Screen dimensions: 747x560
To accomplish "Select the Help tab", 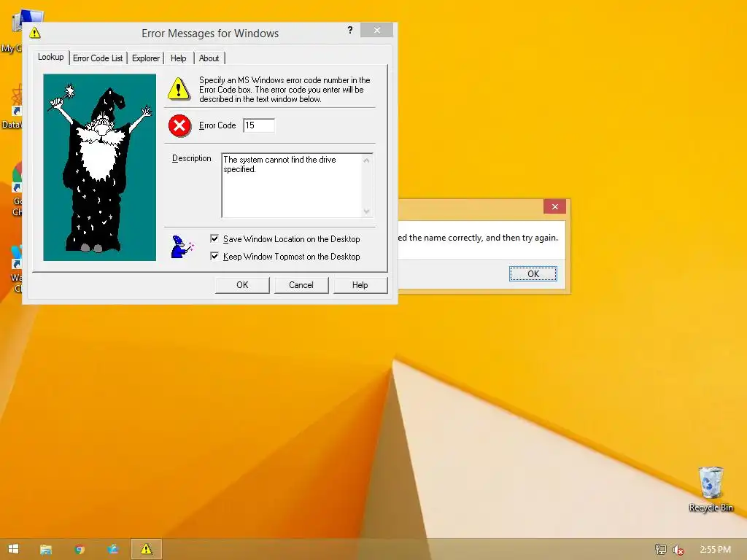I will click(179, 58).
